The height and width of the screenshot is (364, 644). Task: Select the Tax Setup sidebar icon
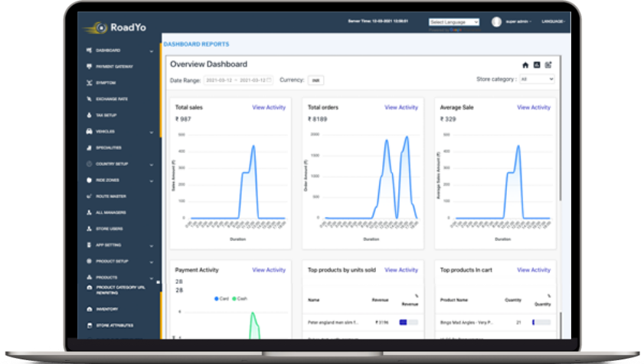pos(89,115)
